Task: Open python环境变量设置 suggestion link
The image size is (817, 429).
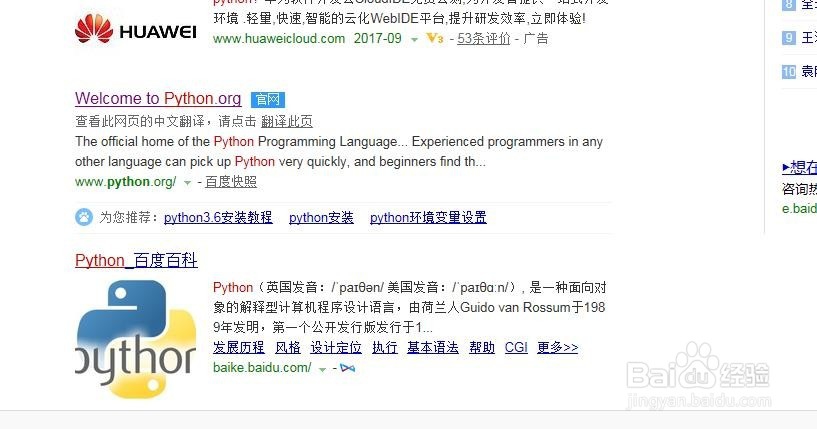Action: 428,217
